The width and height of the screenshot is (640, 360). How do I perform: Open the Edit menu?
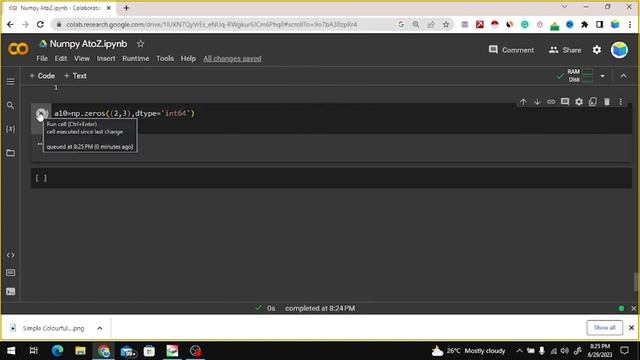(x=61, y=58)
